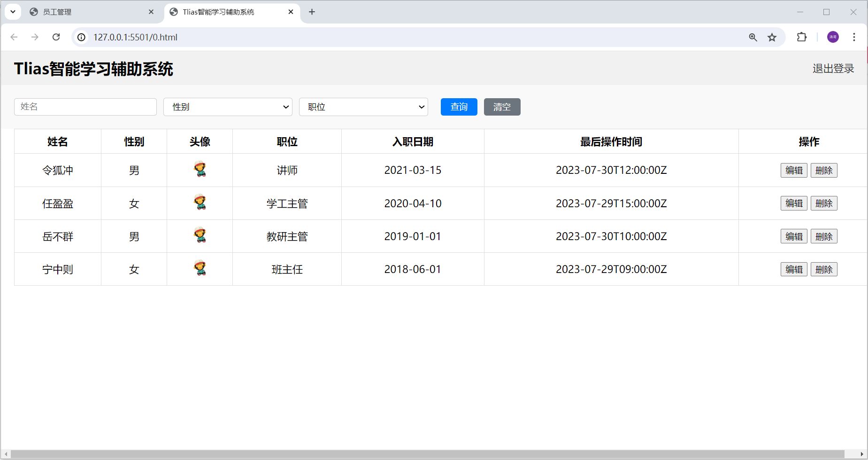Image resolution: width=868 pixels, height=460 pixels.
Task: Click the 退出登录 link
Action: (x=833, y=68)
